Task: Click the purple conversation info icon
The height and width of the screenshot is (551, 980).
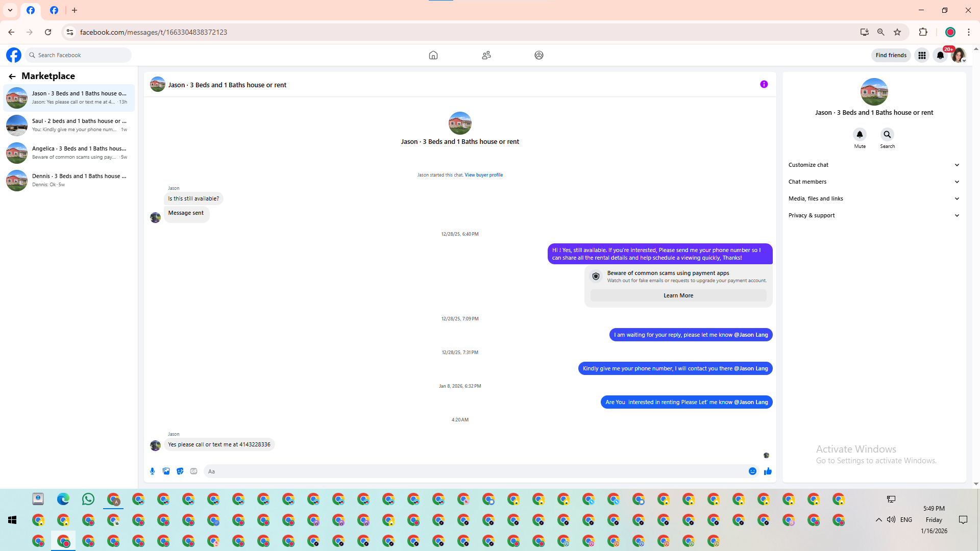Action: (764, 85)
